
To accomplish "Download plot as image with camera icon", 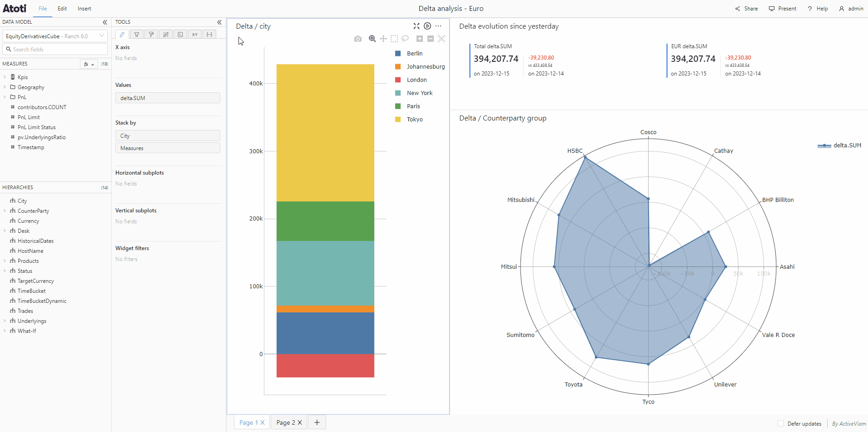I will 358,39.
